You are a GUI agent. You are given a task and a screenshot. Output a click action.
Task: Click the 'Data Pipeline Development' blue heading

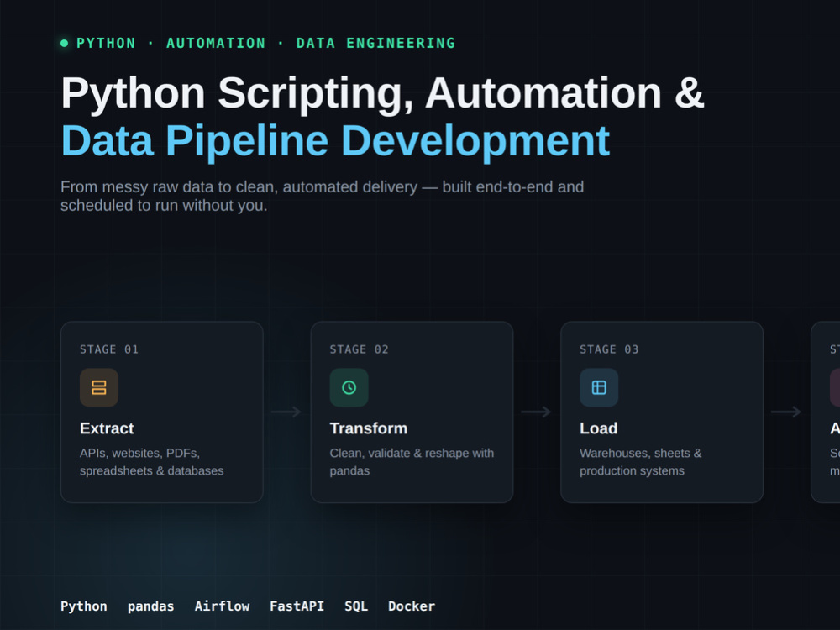point(335,141)
